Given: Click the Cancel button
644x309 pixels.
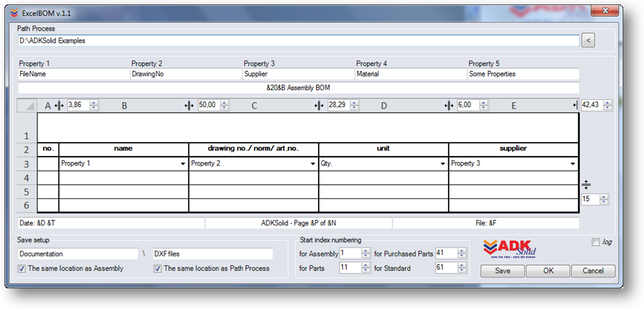Looking at the screenshot, I should click(593, 271).
